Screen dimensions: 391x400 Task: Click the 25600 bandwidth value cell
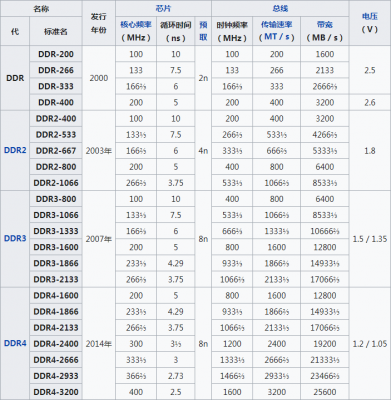[325, 392]
